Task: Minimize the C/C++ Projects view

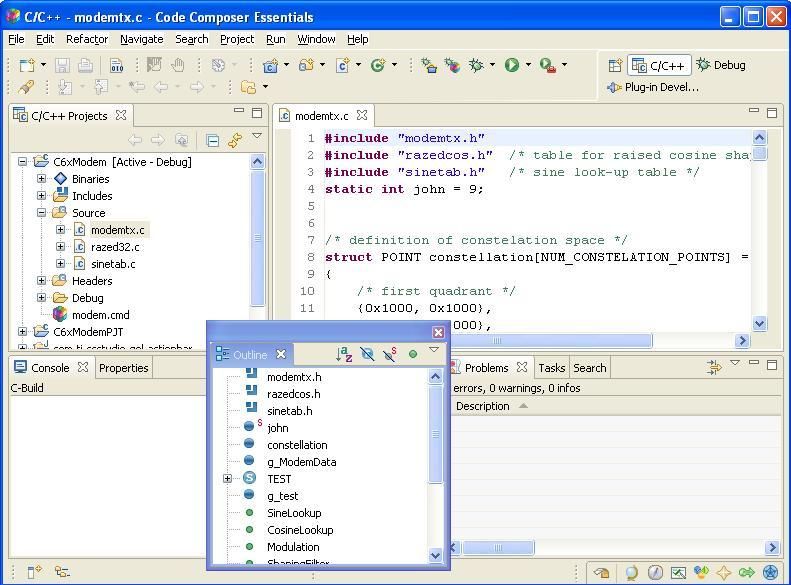Action: click(239, 110)
